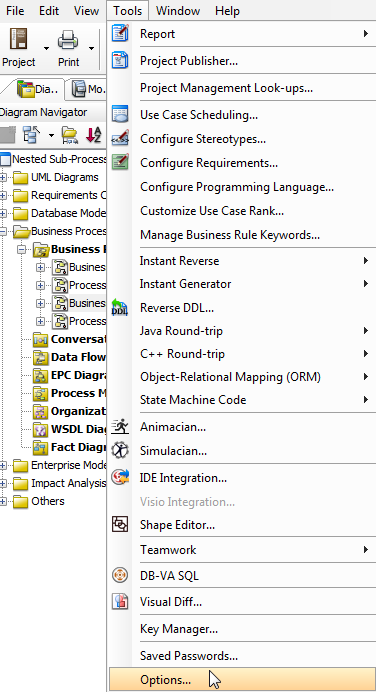Click the Print toolbar icon
Viewport: 376px width, 692px height.
[68, 41]
